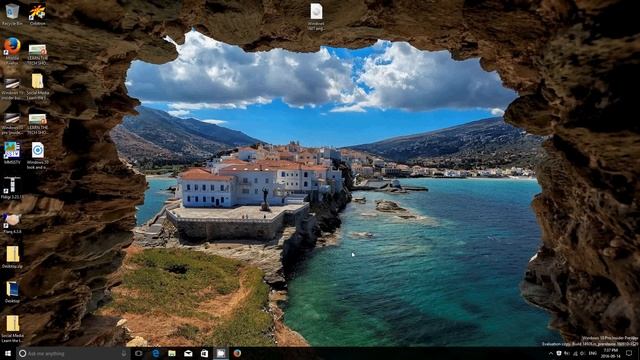This screenshot has height=360, width=640.
Task: Click the highlighted running app on the taskbar
Action: tap(221, 353)
